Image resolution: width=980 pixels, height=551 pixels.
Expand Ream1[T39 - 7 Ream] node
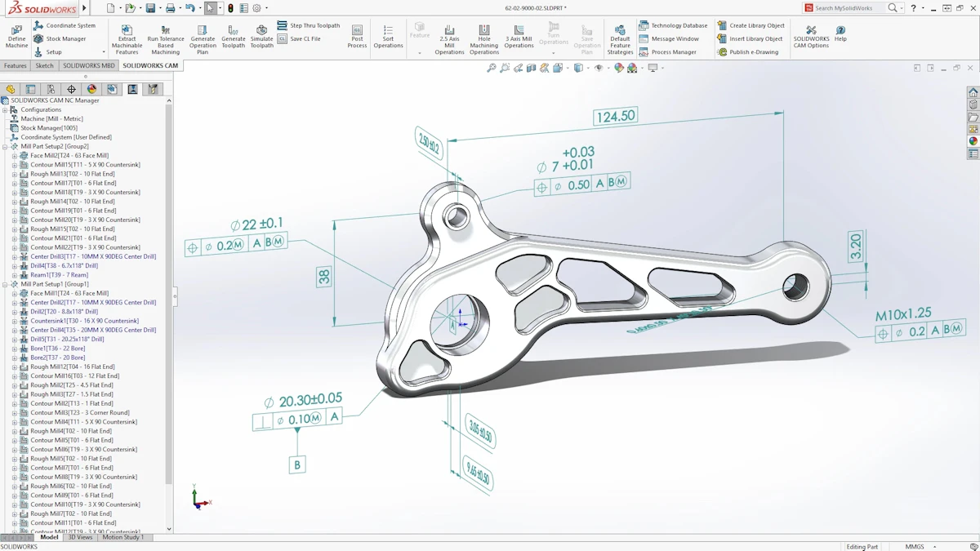tap(14, 275)
